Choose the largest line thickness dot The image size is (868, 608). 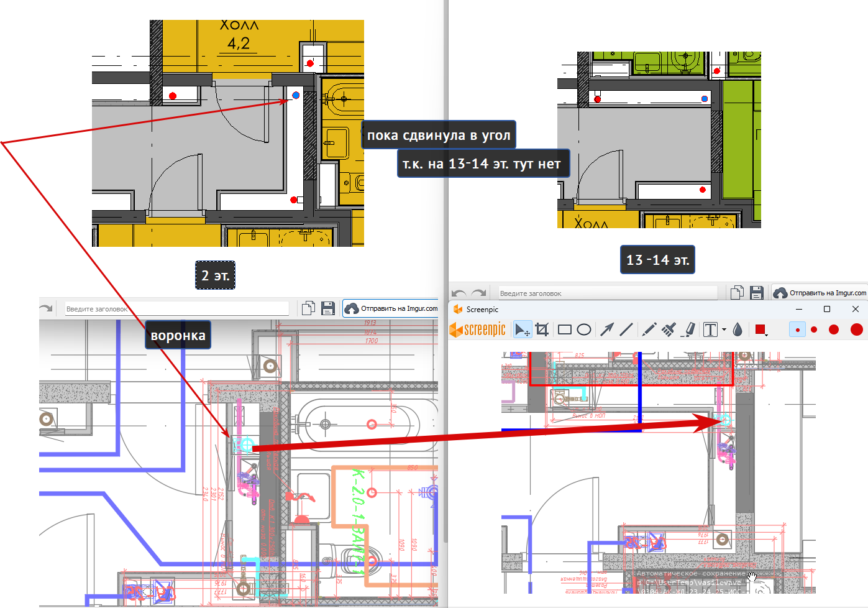point(857,329)
